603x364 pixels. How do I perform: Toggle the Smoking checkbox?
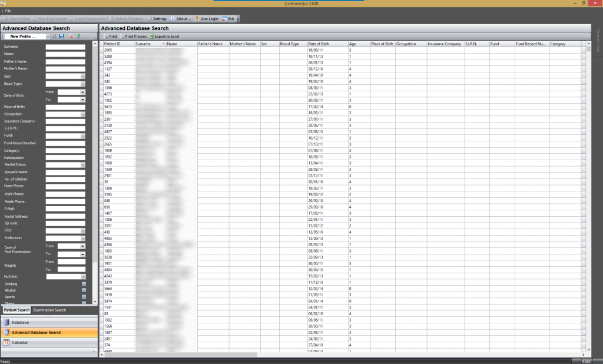coord(84,284)
